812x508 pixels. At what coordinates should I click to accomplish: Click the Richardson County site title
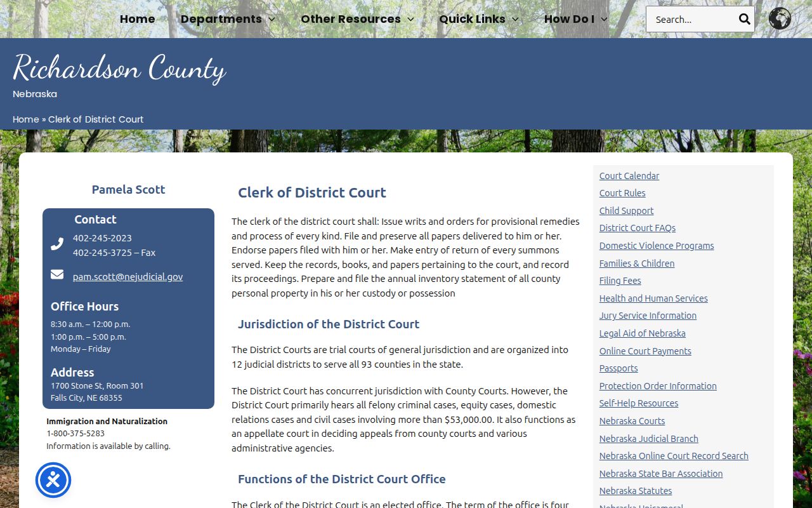(x=119, y=68)
